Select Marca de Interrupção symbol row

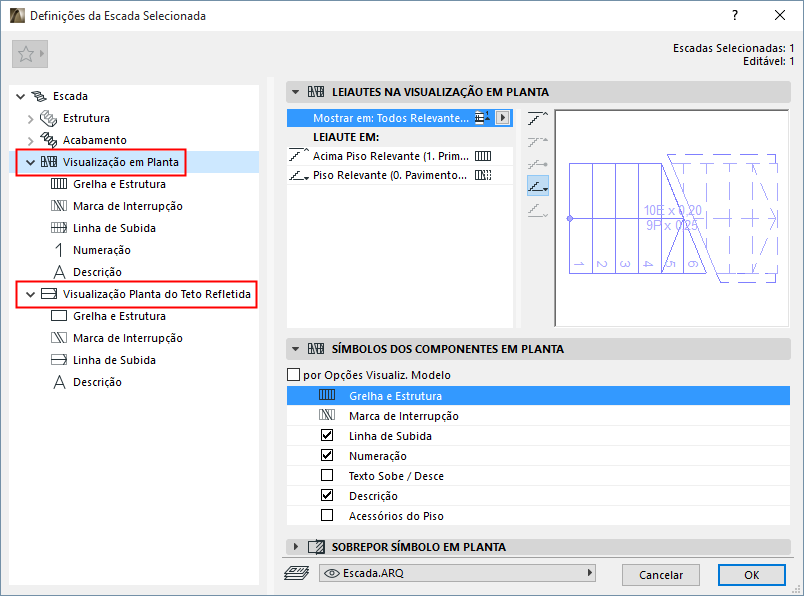click(538, 416)
